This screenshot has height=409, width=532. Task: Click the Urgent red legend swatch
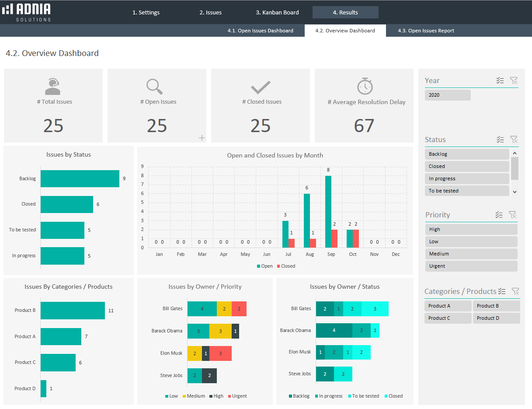229,396
